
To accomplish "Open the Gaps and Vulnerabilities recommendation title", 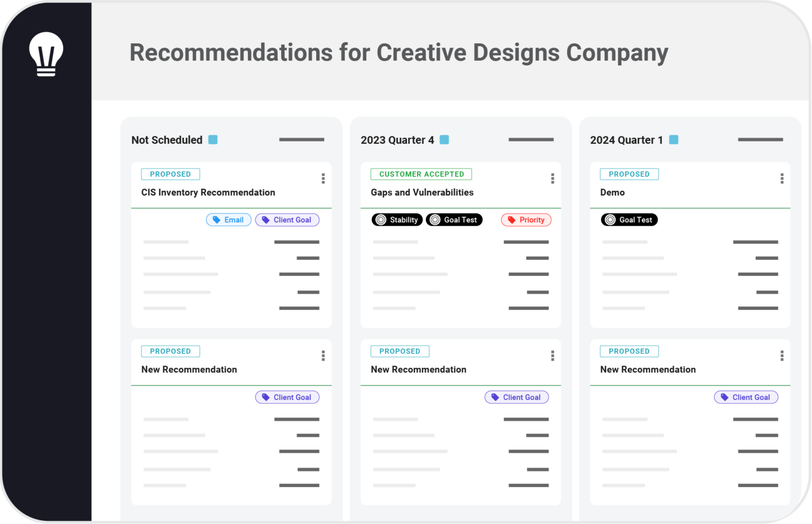I will coord(422,192).
